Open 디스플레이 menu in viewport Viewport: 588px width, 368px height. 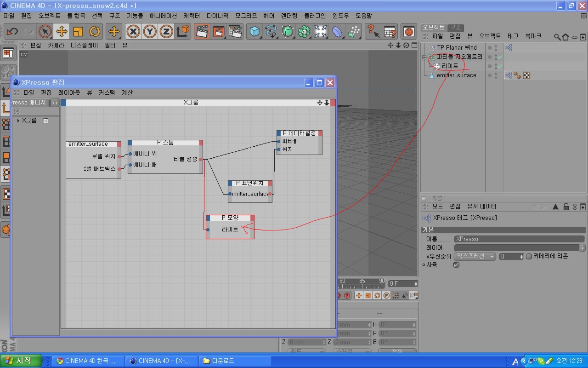coord(84,46)
